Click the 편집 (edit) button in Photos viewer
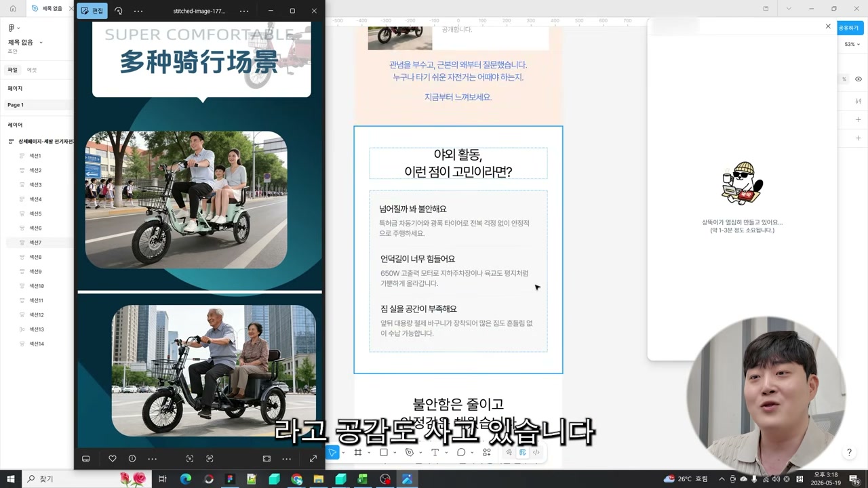This screenshot has width=868, height=488. (x=92, y=11)
